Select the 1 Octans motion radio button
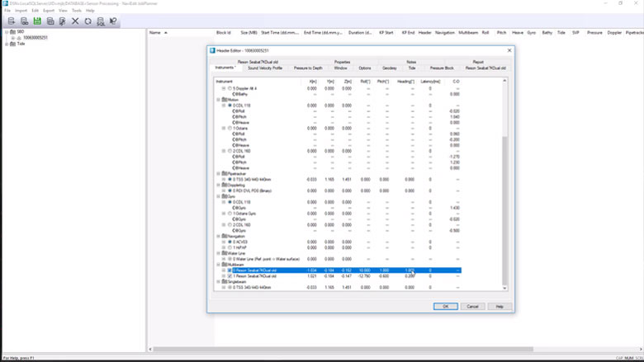Viewport: 644px width, 362px height. pyautogui.click(x=229, y=129)
